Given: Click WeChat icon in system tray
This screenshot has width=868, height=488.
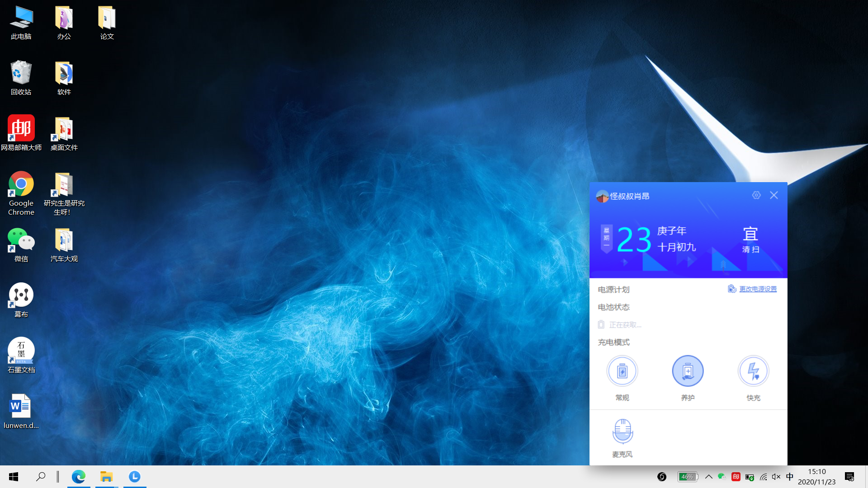Looking at the screenshot, I should coord(722,477).
